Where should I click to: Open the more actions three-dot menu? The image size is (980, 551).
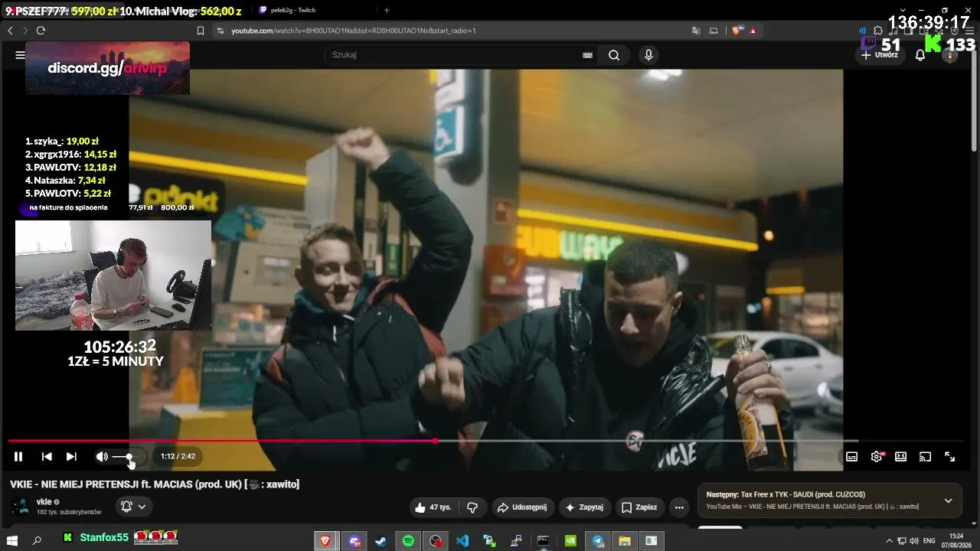[x=679, y=507]
